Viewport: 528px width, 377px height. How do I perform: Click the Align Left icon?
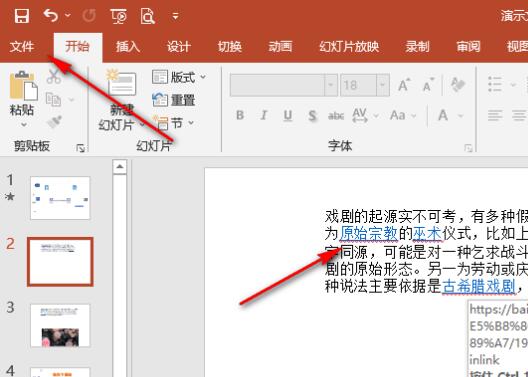495,115
